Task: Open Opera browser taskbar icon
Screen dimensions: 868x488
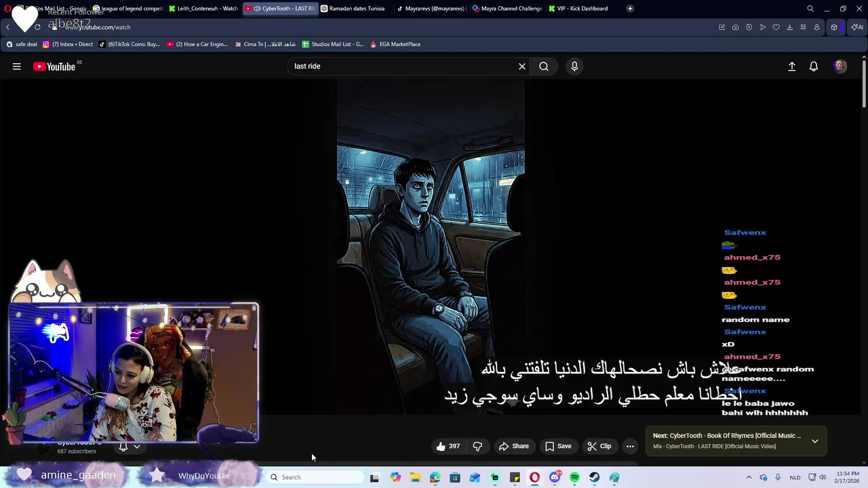Action: click(x=534, y=477)
